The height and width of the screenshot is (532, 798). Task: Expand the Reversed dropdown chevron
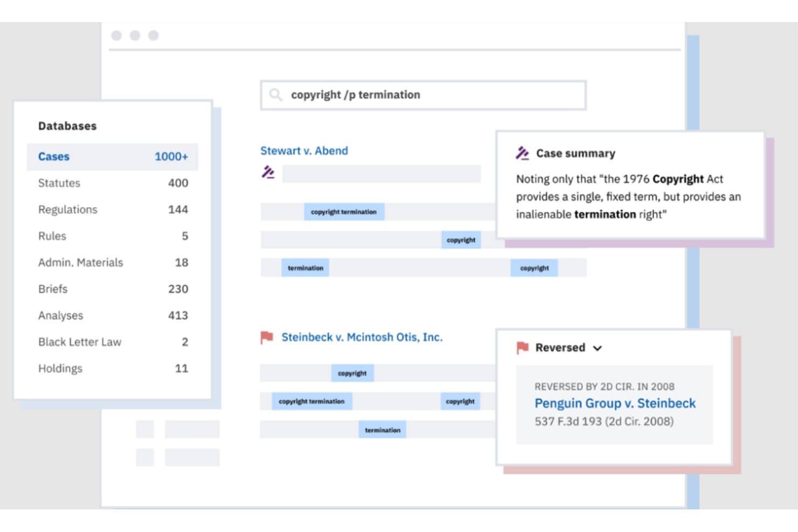pyautogui.click(x=597, y=348)
